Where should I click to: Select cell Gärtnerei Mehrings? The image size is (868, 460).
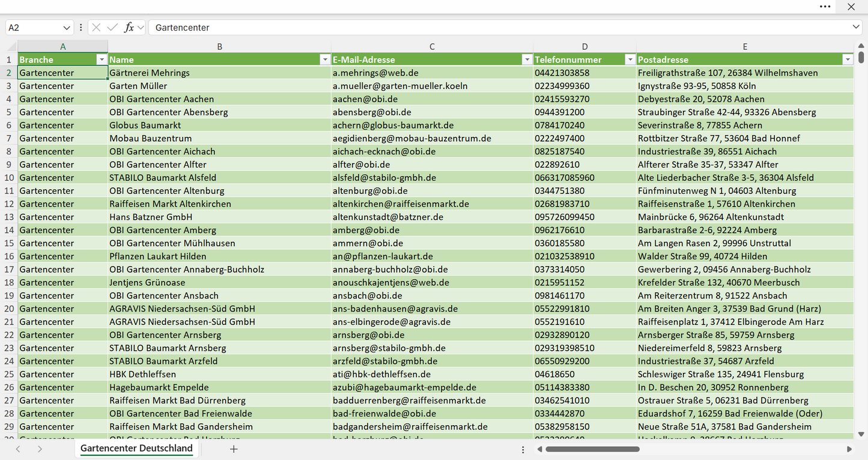[x=220, y=73]
